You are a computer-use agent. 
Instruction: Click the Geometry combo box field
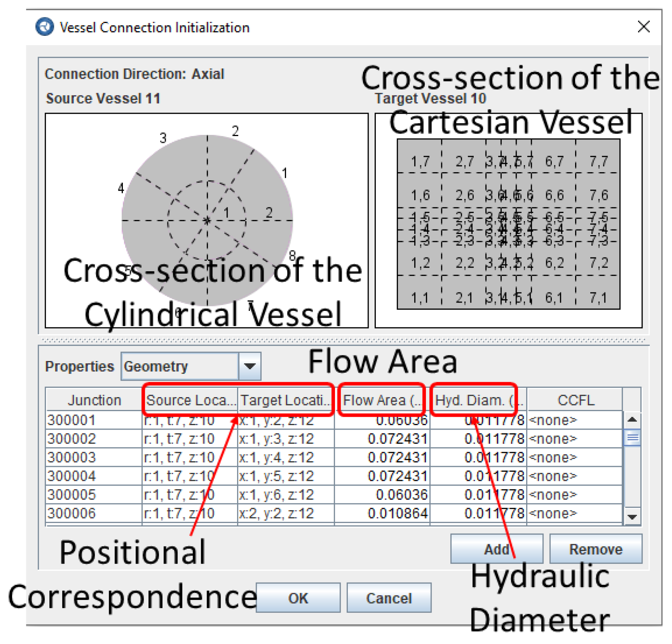[x=180, y=366]
